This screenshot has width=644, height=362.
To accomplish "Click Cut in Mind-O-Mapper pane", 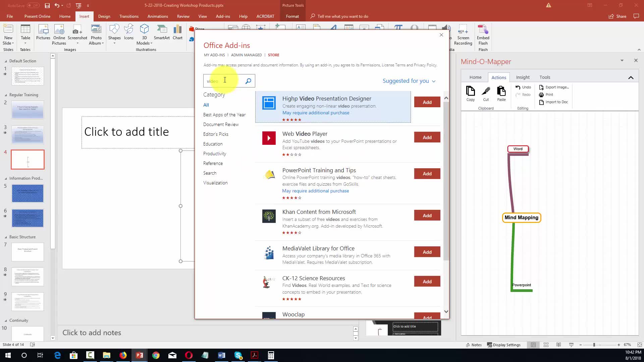I will 486,94.
